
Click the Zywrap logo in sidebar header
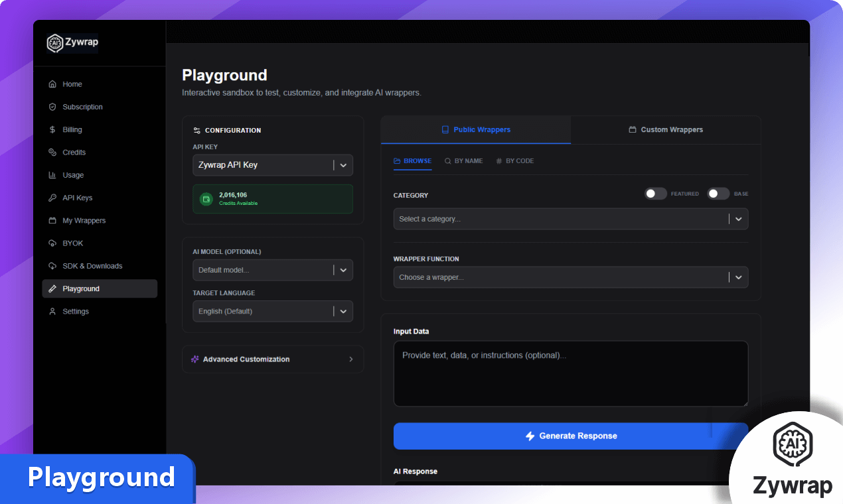tap(73, 43)
